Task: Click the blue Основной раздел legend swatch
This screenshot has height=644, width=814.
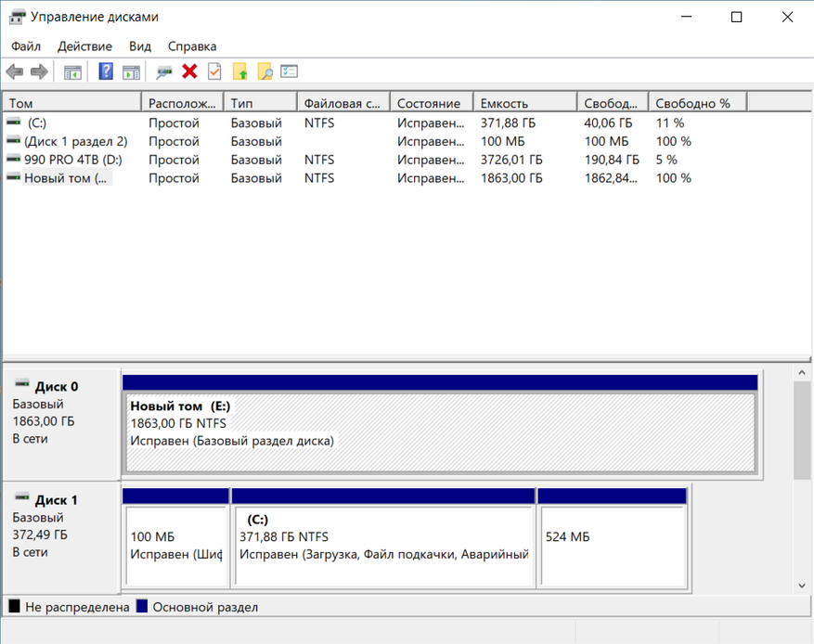Action: tap(142, 607)
